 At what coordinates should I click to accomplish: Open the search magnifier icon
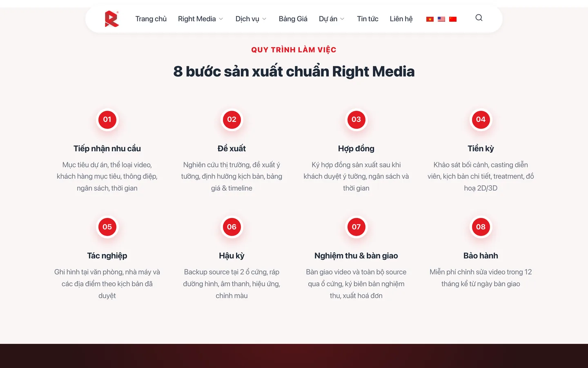tap(479, 18)
